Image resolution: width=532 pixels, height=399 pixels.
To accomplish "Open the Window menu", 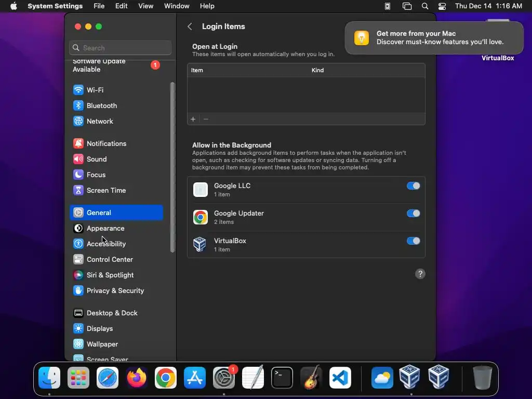I will tap(177, 6).
